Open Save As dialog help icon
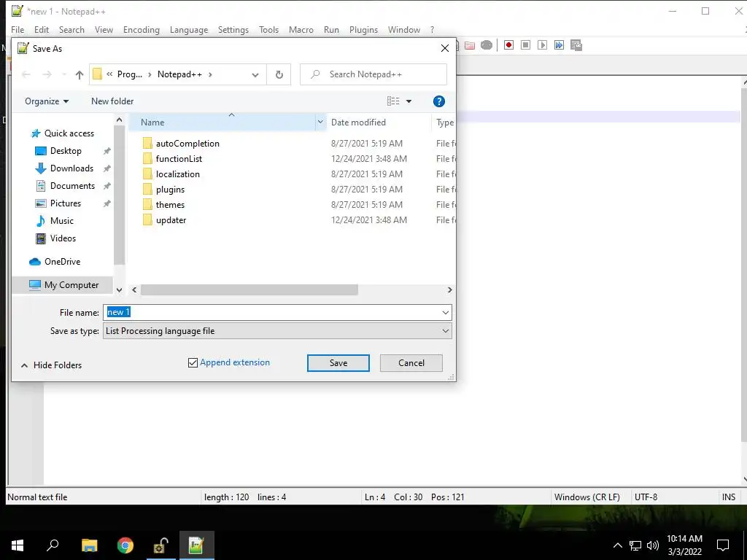747x560 pixels. pos(438,101)
